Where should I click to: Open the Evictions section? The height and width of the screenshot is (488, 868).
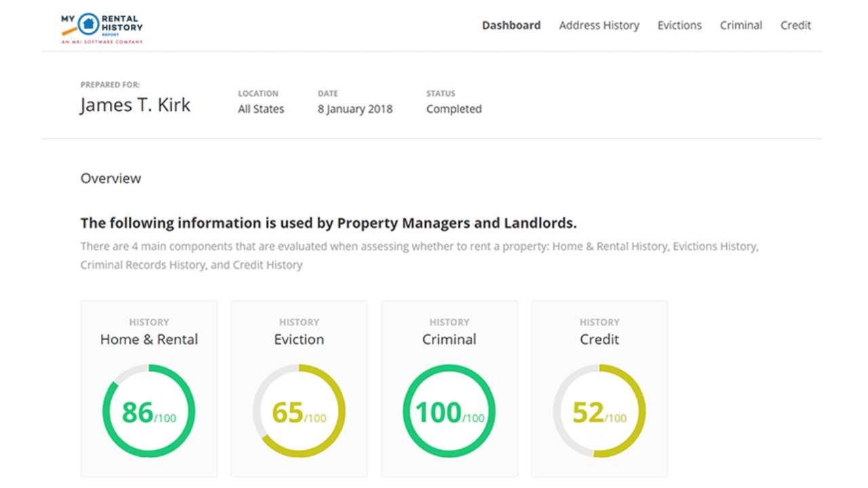679,26
